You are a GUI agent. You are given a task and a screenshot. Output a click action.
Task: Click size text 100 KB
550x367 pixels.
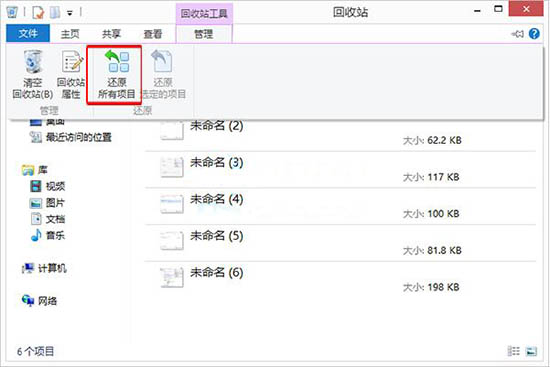point(443,214)
